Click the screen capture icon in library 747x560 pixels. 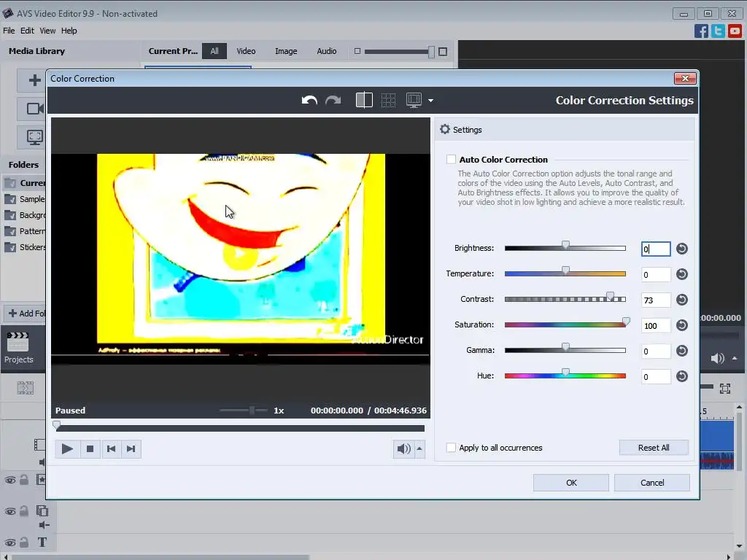(x=34, y=137)
